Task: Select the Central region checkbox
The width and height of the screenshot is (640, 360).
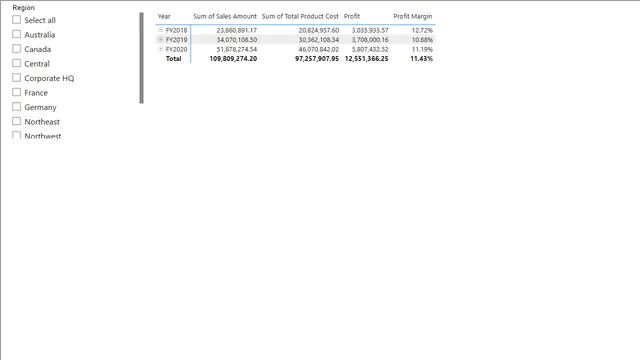Action: pos(16,63)
